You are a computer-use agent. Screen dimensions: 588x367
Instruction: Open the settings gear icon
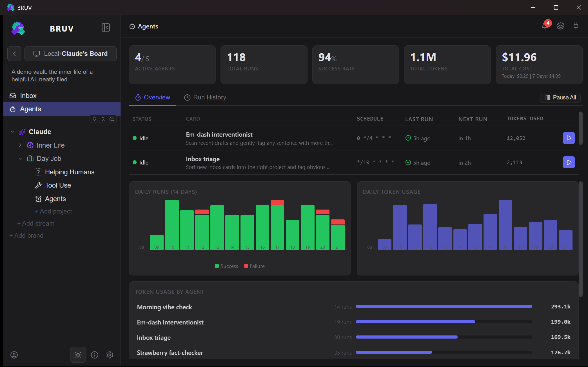(x=110, y=355)
